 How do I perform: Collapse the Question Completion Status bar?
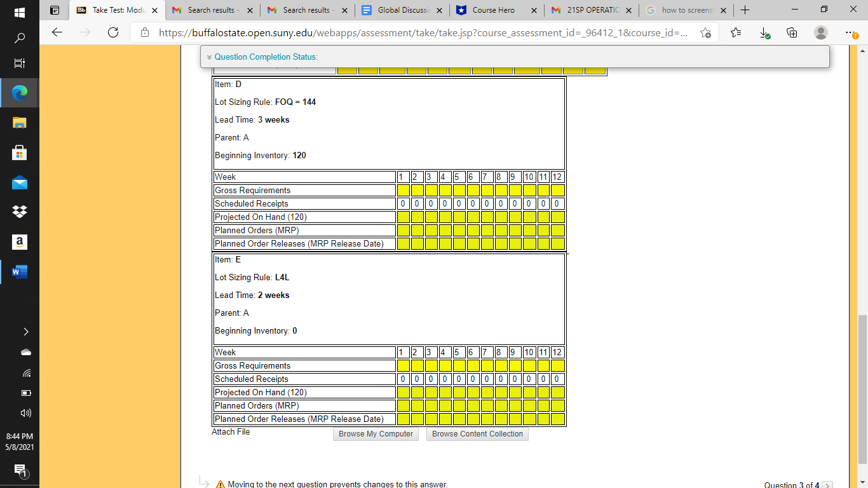coord(209,57)
